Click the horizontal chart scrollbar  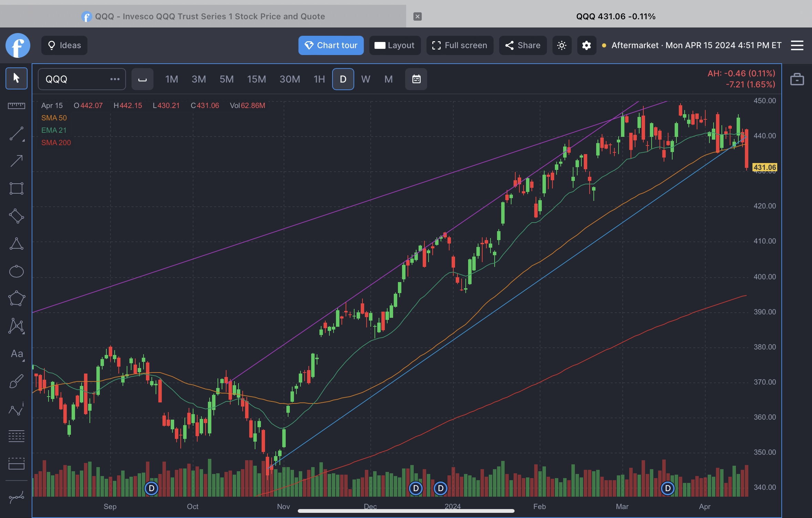[x=406, y=511]
